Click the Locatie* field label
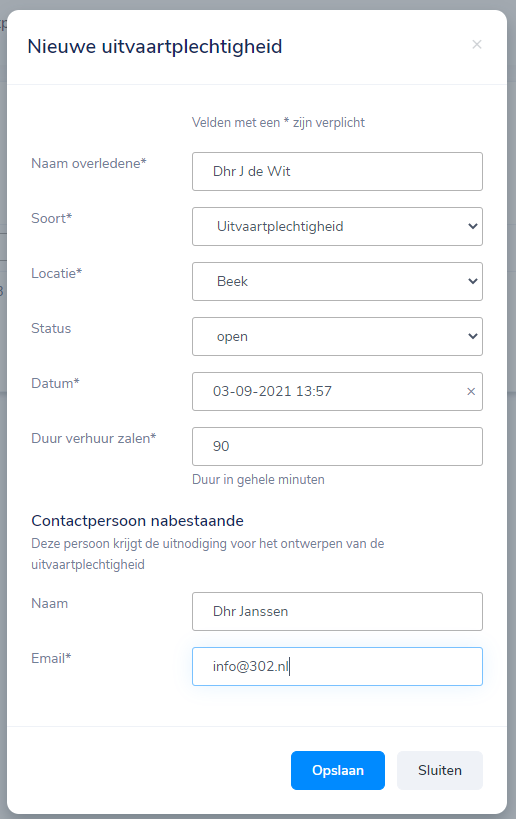The height and width of the screenshot is (819, 516). [56, 273]
